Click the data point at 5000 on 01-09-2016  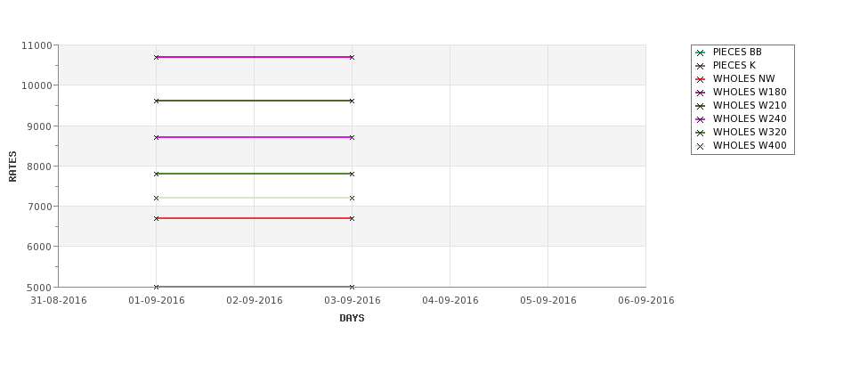click(156, 287)
